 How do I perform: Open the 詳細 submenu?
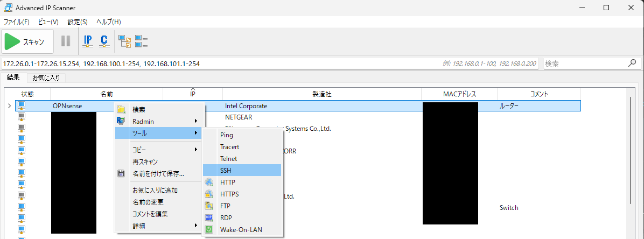tap(159, 226)
